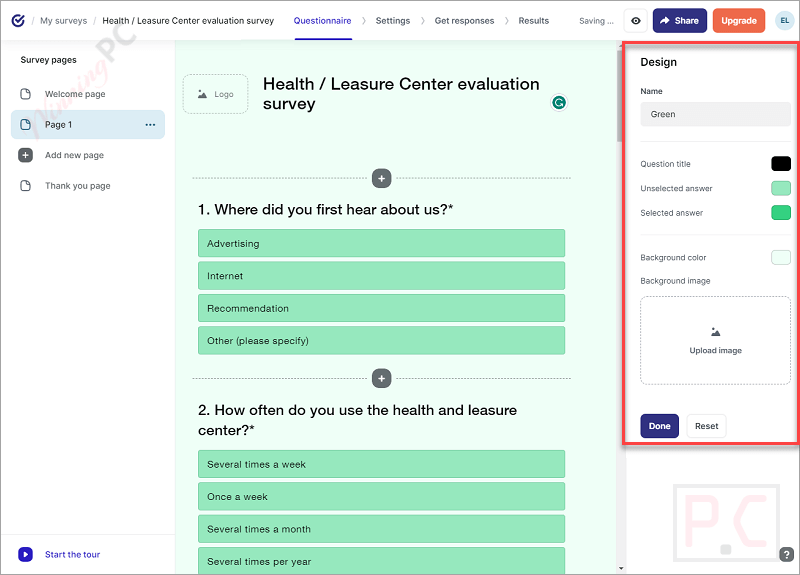The width and height of the screenshot is (800, 575).
Task: Click question 1 title text
Action: [x=326, y=210]
